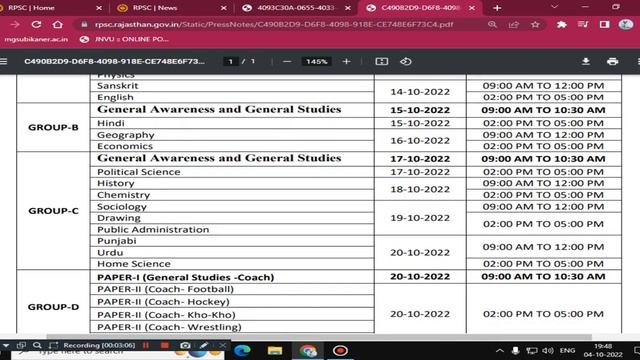Bookmark this page with star icon

coord(535,24)
